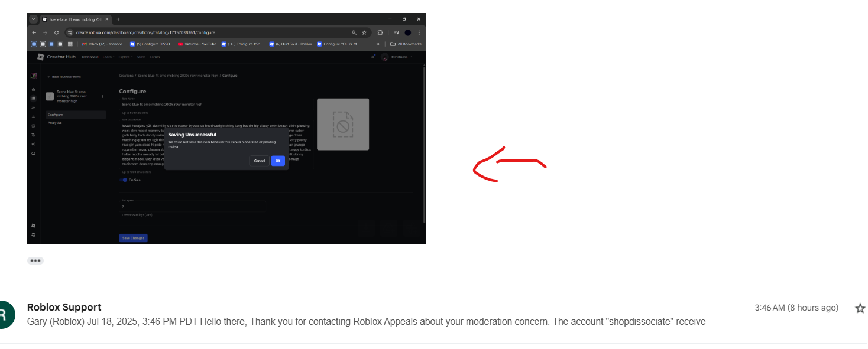Click the Gary (Roblox) message preview snippet

tap(366, 322)
